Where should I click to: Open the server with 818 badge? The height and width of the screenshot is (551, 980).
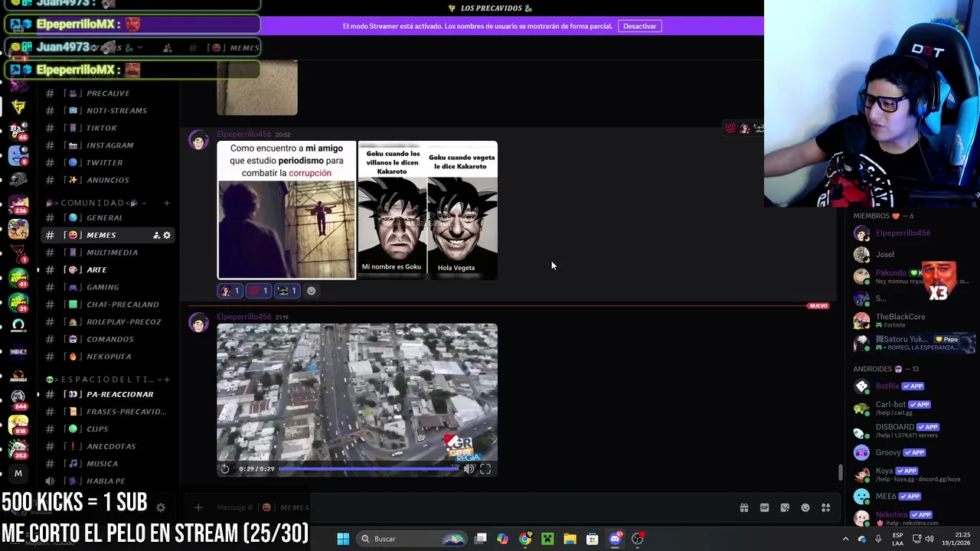[18, 424]
